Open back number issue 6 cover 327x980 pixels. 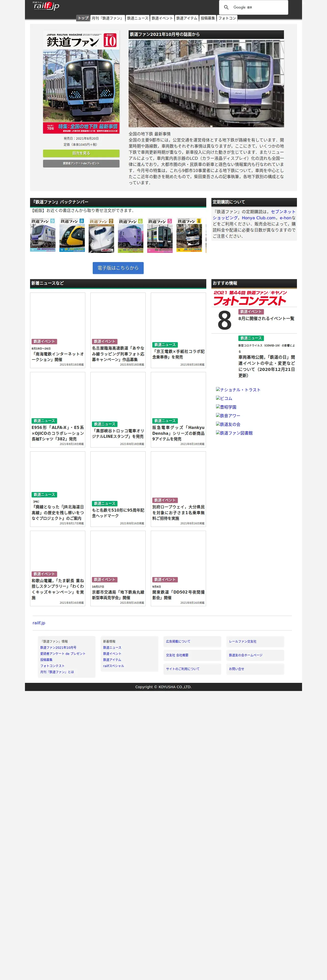(x=131, y=235)
